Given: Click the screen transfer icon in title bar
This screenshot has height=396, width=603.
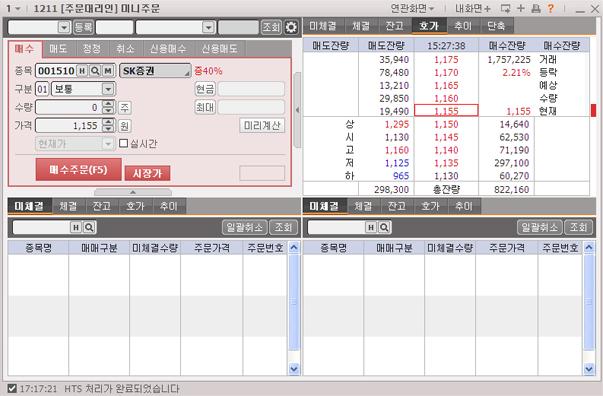Looking at the screenshot, I should [x=506, y=8].
